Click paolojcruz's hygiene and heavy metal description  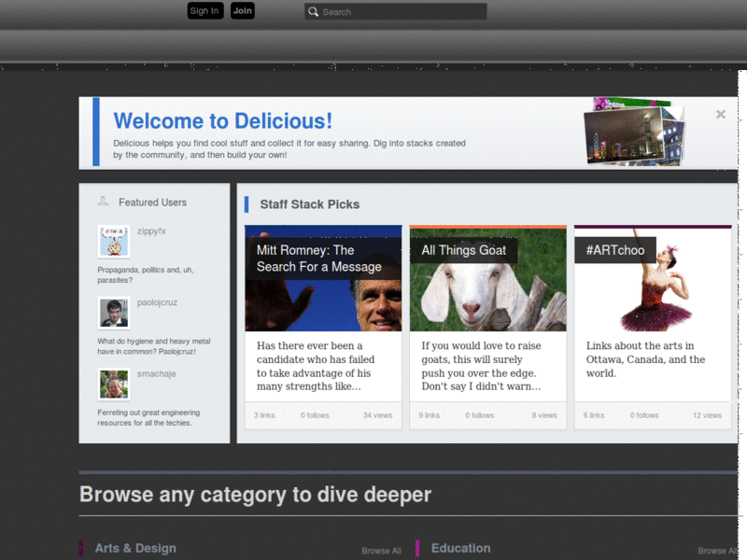pyautogui.click(x=154, y=346)
